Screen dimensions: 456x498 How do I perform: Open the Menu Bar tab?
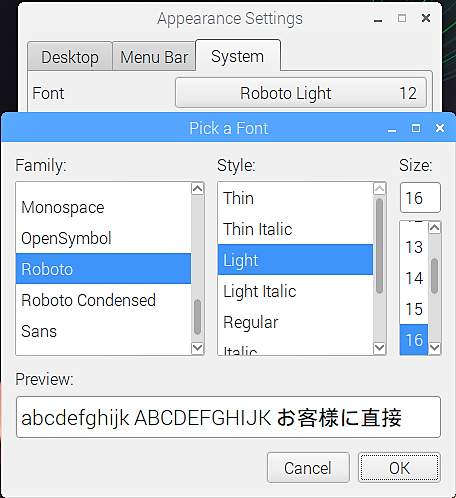coord(154,56)
